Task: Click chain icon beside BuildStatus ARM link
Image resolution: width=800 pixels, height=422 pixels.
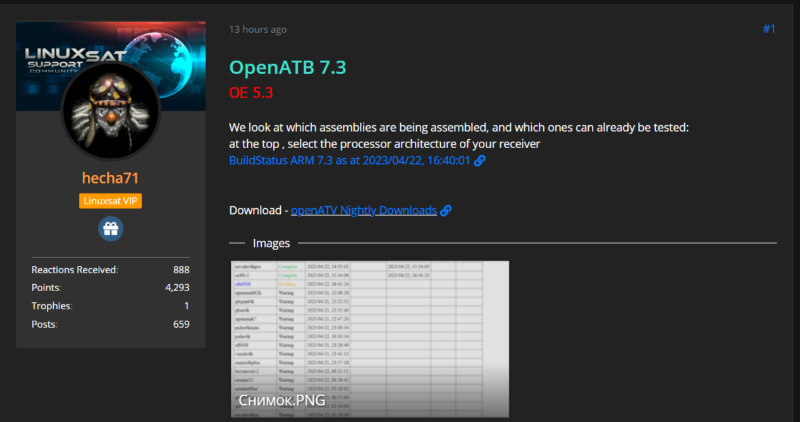Action: click(480, 161)
